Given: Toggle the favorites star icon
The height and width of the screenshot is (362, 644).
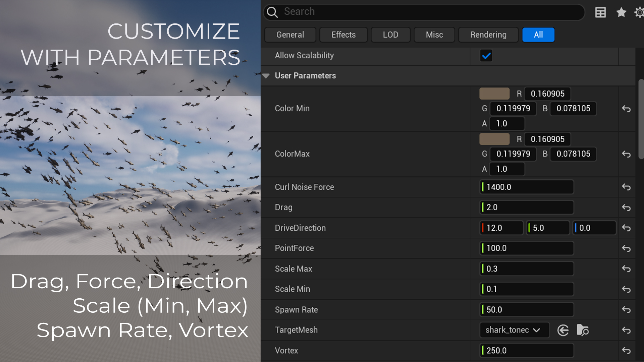Looking at the screenshot, I should [x=621, y=13].
